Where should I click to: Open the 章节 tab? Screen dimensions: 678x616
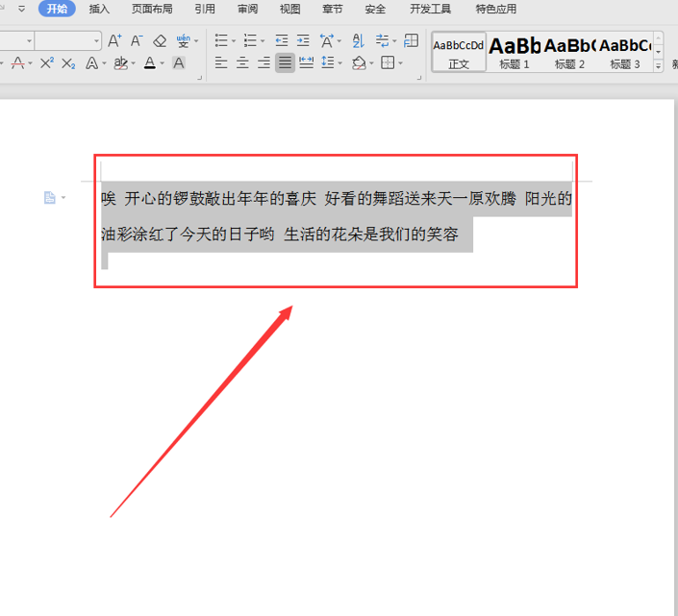pyautogui.click(x=333, y=9)
